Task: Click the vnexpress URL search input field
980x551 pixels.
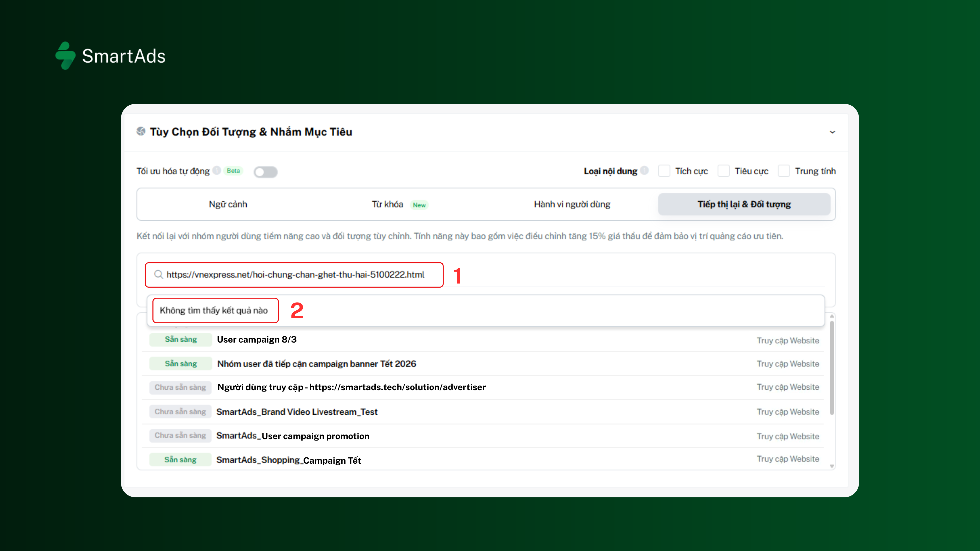Action: coord(294,275)
